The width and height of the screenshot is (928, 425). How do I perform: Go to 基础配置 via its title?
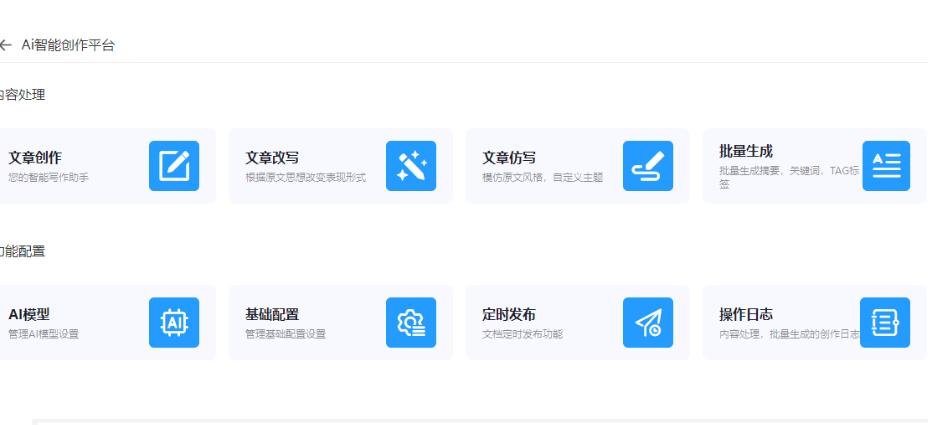coord(272,314)
